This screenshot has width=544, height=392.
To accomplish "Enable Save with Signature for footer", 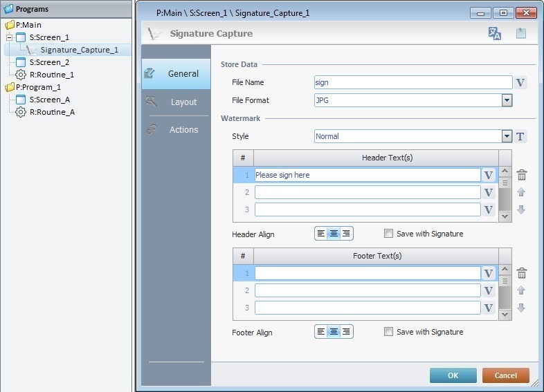I will 388,332.
